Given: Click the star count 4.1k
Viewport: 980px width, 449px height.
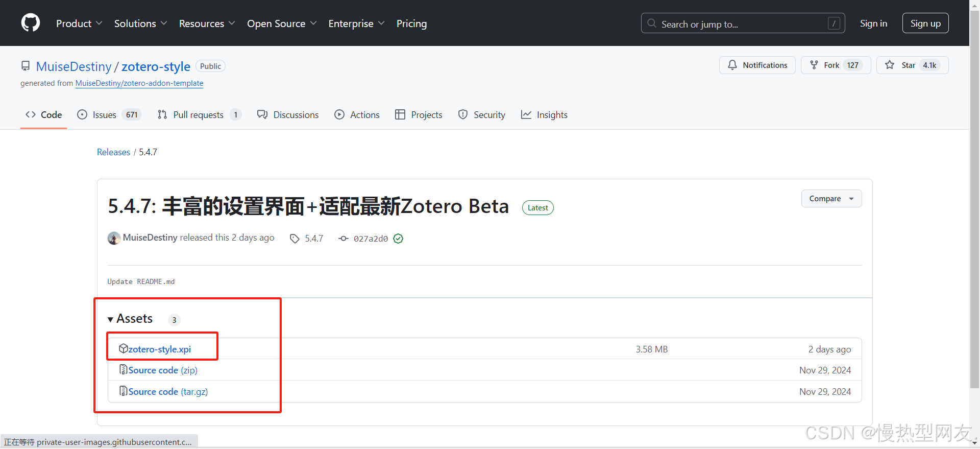Looking at the screenshot, I should coord(929,65).
